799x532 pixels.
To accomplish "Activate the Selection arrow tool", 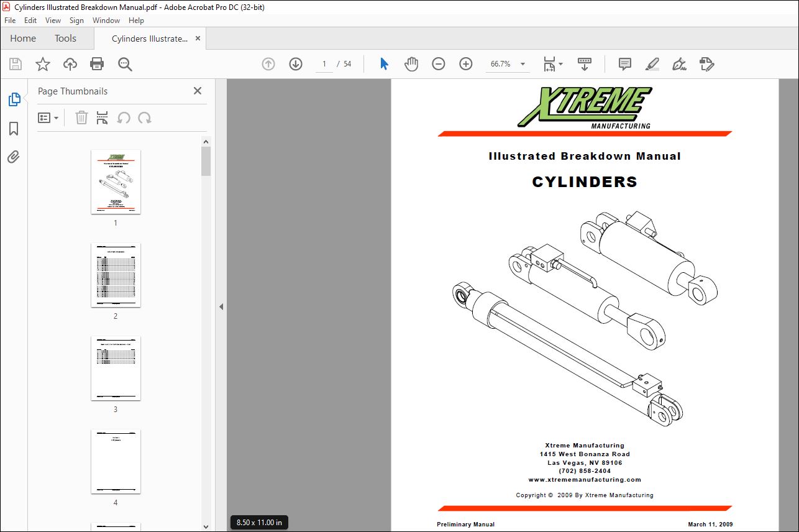I will click(384, 64).
